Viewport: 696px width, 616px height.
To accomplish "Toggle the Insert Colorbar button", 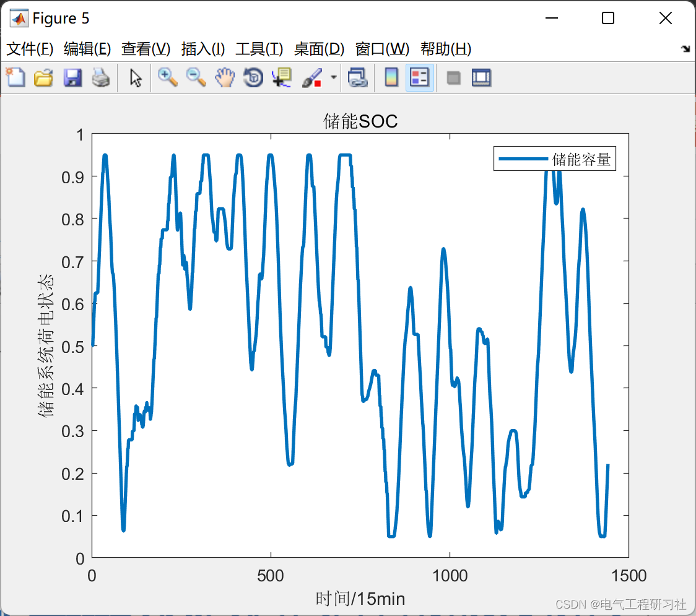I will pyautogui.click(x=391, y=77).
